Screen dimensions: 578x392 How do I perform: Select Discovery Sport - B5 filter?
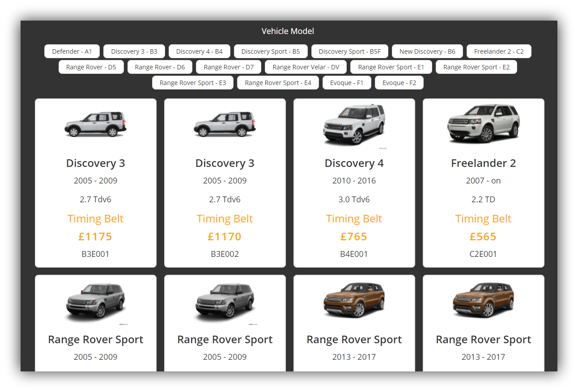click(271, 51)
